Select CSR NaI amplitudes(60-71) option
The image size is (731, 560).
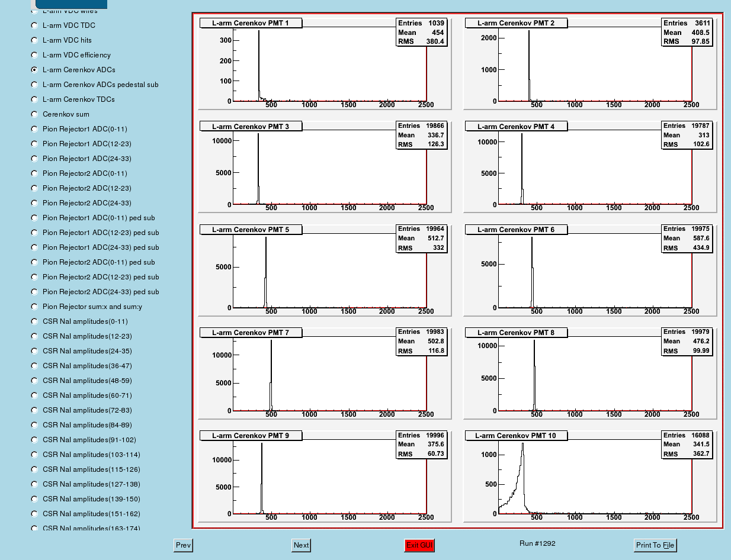[x=34, y=395]
